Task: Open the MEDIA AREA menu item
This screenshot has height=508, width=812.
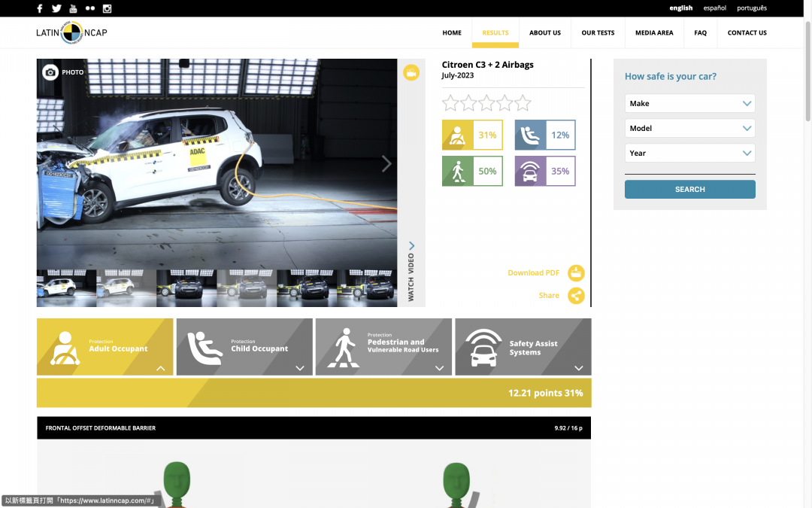Action: pos(654,32)
